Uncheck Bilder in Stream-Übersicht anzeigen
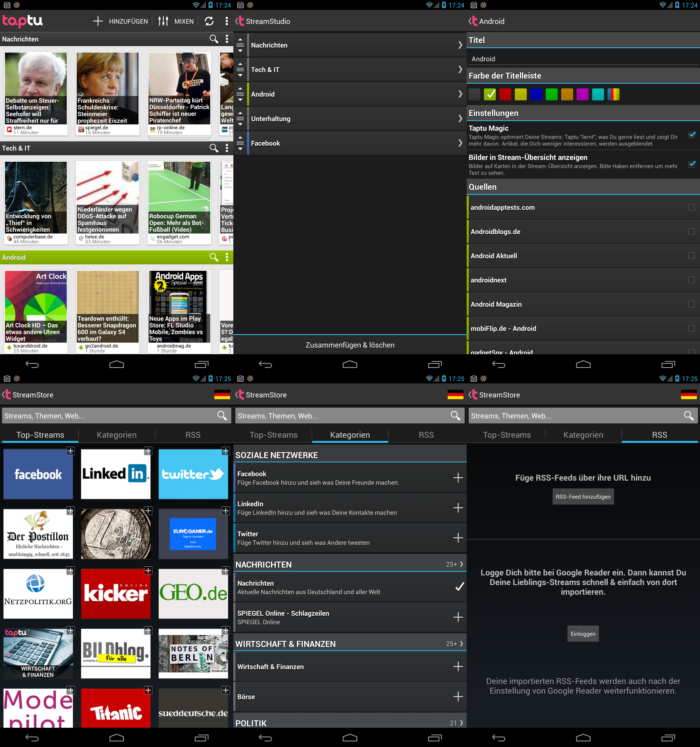 pos(691,164)
